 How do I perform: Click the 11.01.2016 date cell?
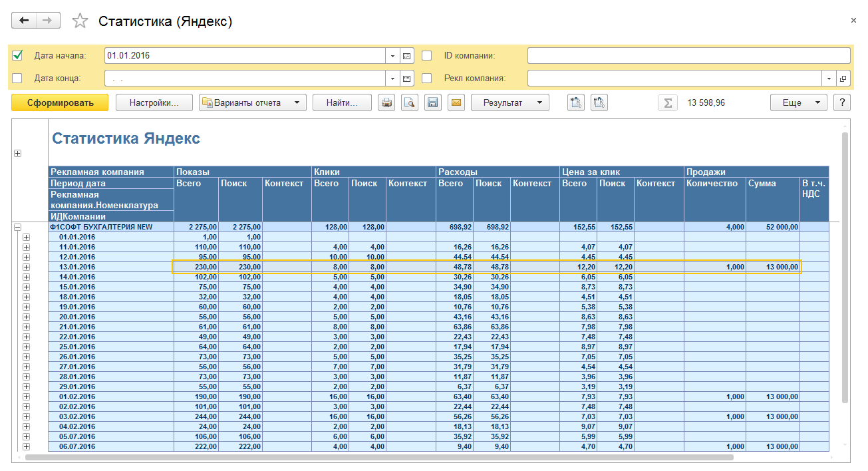tap(111, 247)
